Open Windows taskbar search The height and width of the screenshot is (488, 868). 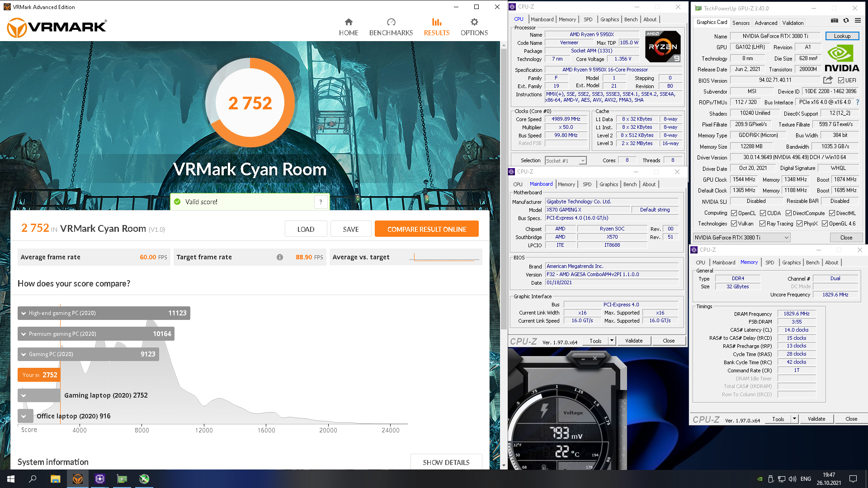point(33,479)
